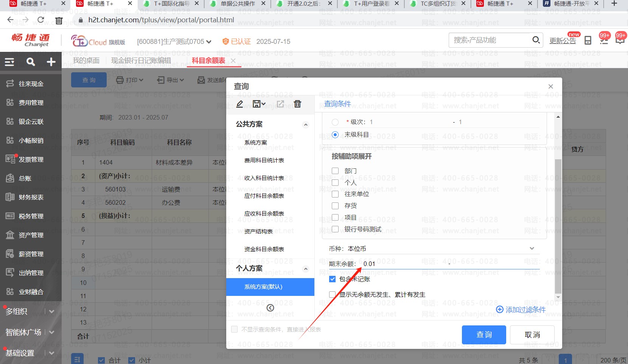Select the 末级科目 radio button
Screen dimensions: 628x364
[335, 135]
